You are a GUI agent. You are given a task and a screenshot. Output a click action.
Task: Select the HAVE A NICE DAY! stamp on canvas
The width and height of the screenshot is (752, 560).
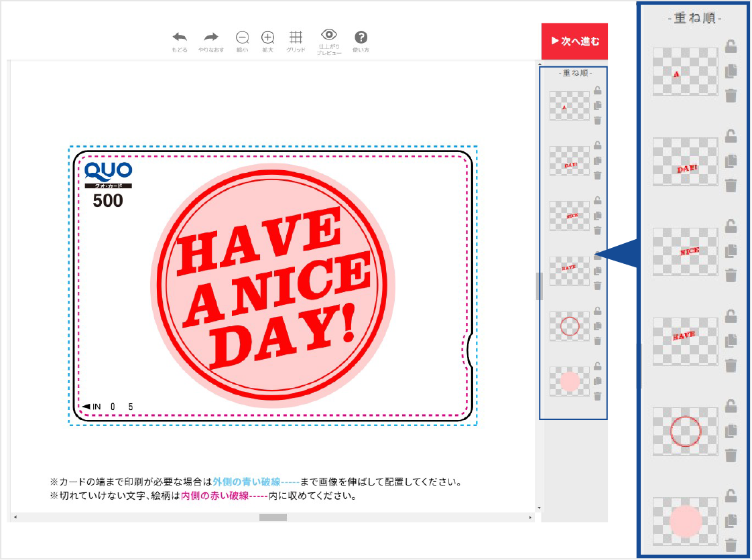tap(273, 285)
